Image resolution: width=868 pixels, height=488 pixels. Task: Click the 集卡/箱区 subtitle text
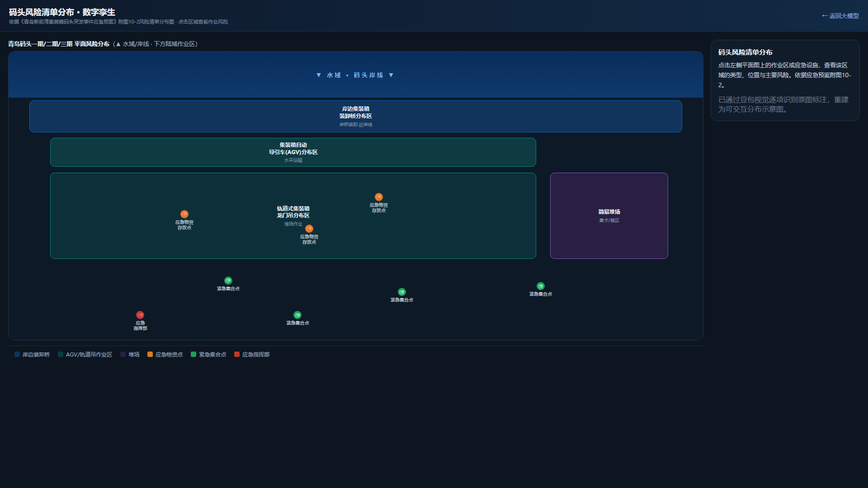pyautogui.click(x=609, y=221)
